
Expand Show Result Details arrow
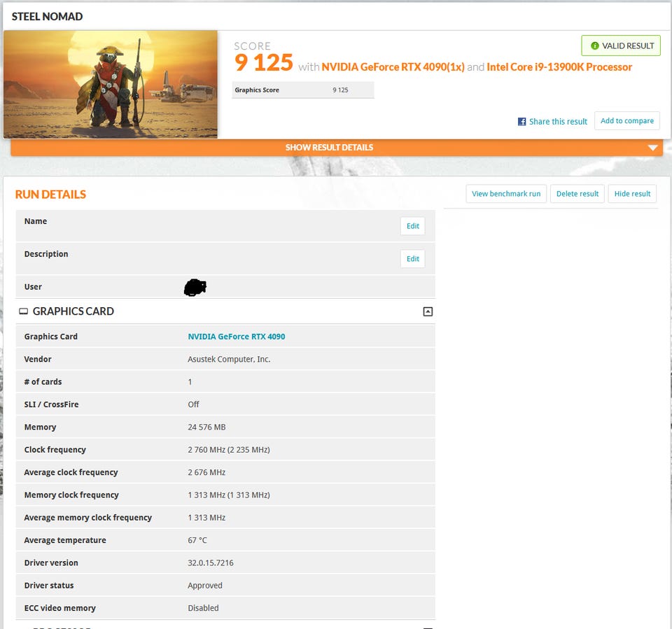click(652, 148)
